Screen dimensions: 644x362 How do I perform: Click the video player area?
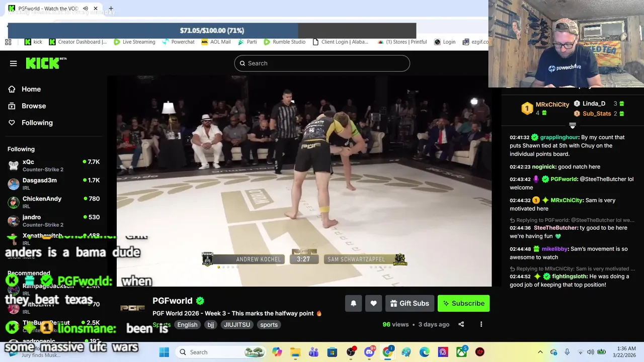pyautogui.click(x=304, y=181)
